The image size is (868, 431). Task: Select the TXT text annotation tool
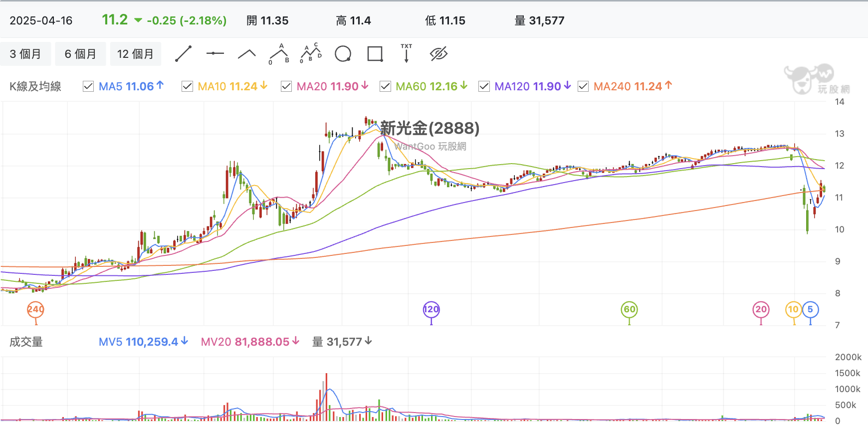tap(407, 53)
